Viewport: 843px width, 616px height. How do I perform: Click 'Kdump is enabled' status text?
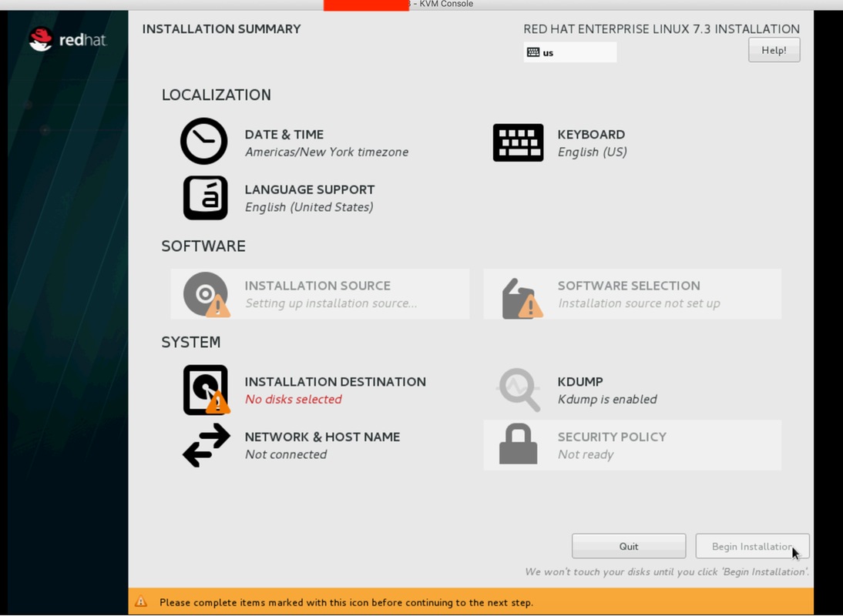click(607, 400)
